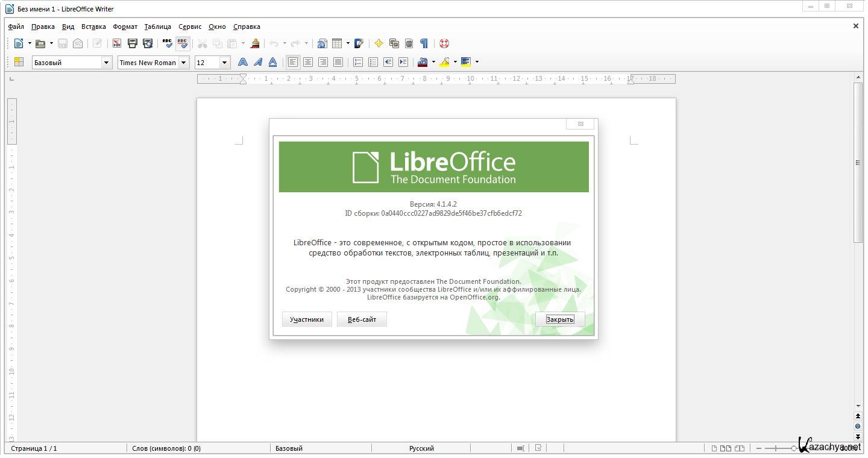Open the Paste special dropdown arrow

click(x=244, y=43)
